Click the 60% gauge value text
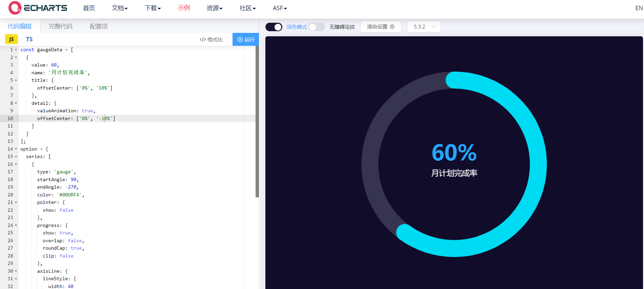 click(x=454, y=153)
